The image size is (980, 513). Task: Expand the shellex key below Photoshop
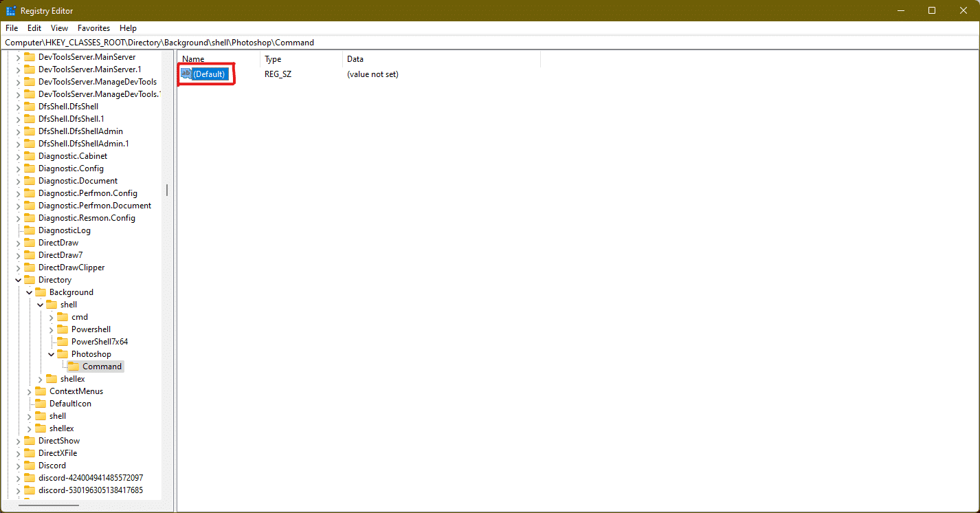pyautogui.click(x=40, y=378)
